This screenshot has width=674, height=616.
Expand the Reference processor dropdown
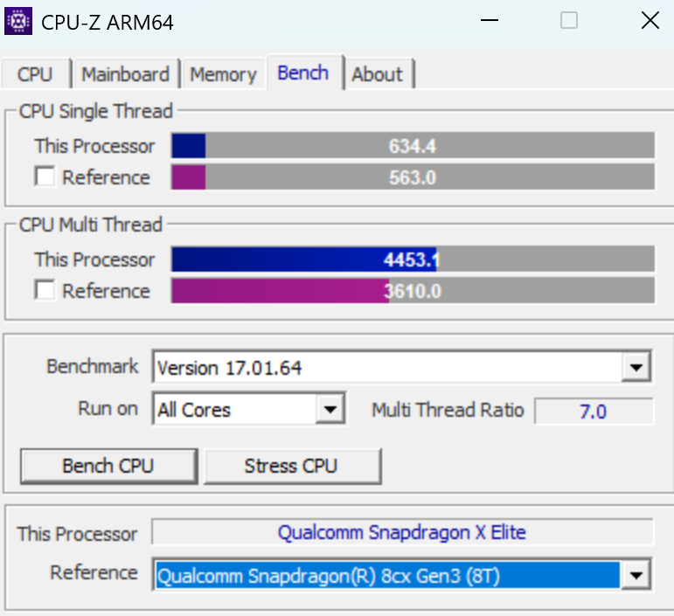(x=636, y=575)
